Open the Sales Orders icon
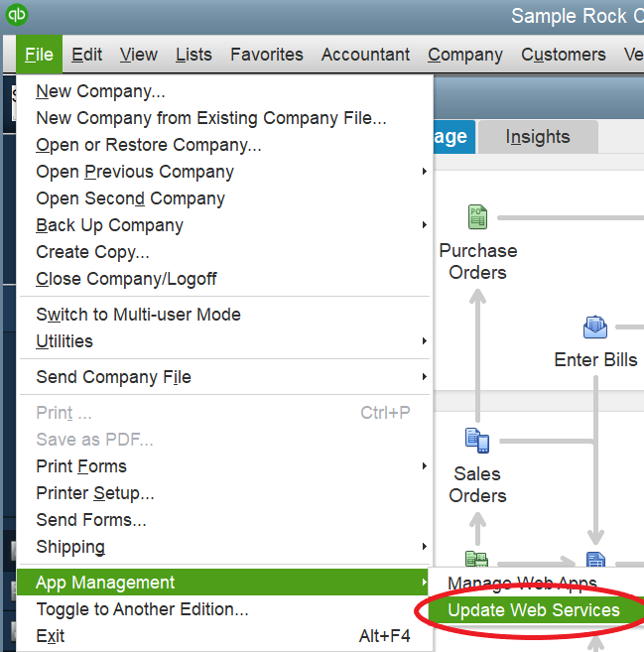 point(477,440)
